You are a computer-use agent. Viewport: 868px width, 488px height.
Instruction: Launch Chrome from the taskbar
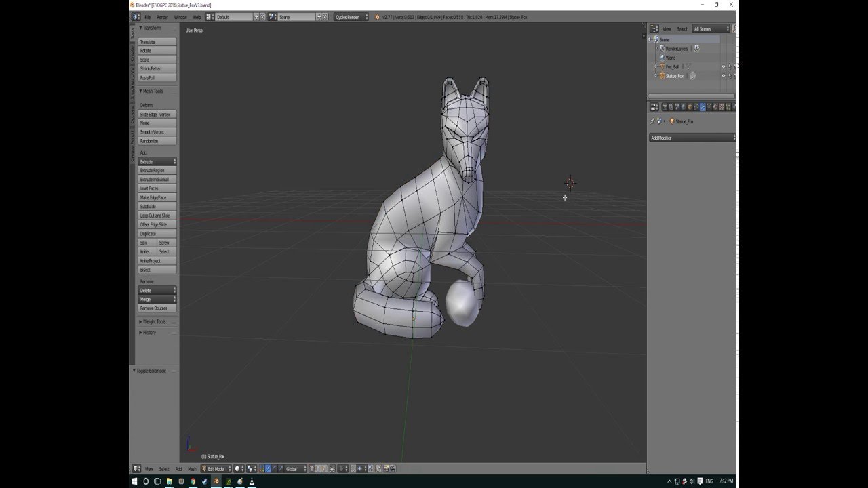pos(193,481)
